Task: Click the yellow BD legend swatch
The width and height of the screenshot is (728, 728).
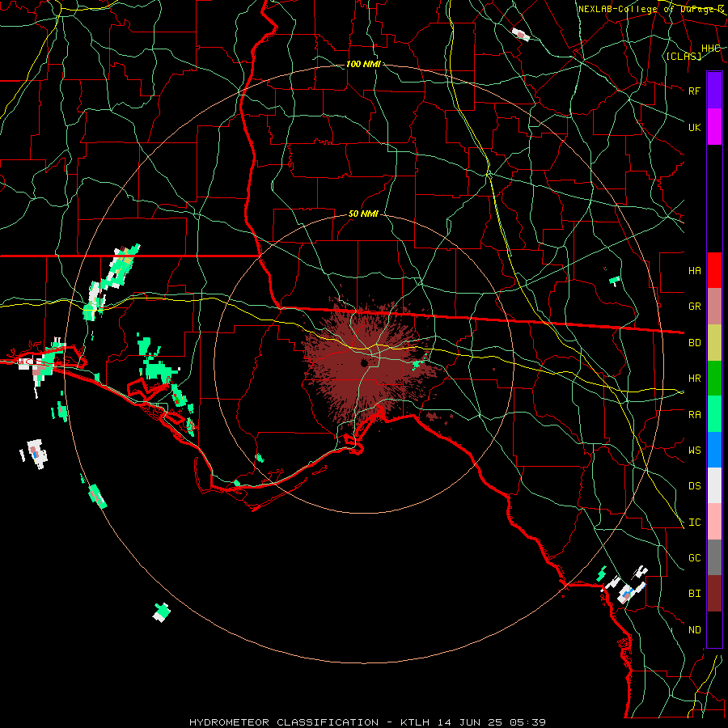Action: [x=714, y=342]
